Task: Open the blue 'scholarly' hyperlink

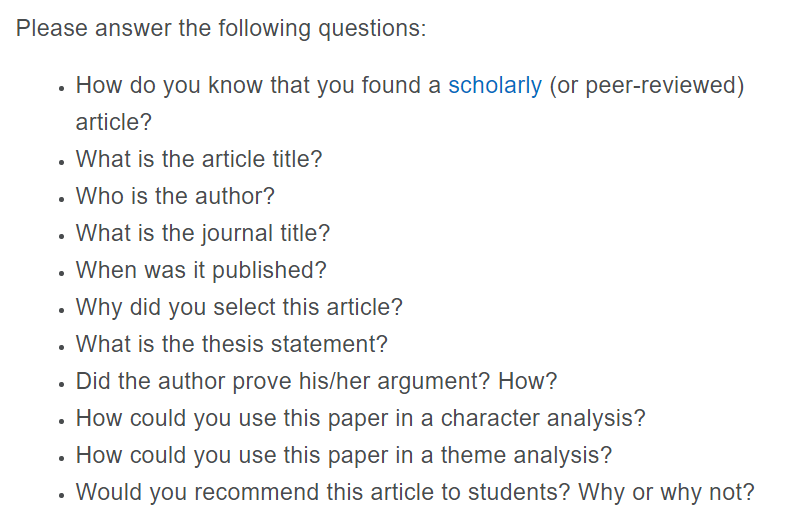Action: pos(495,86)
